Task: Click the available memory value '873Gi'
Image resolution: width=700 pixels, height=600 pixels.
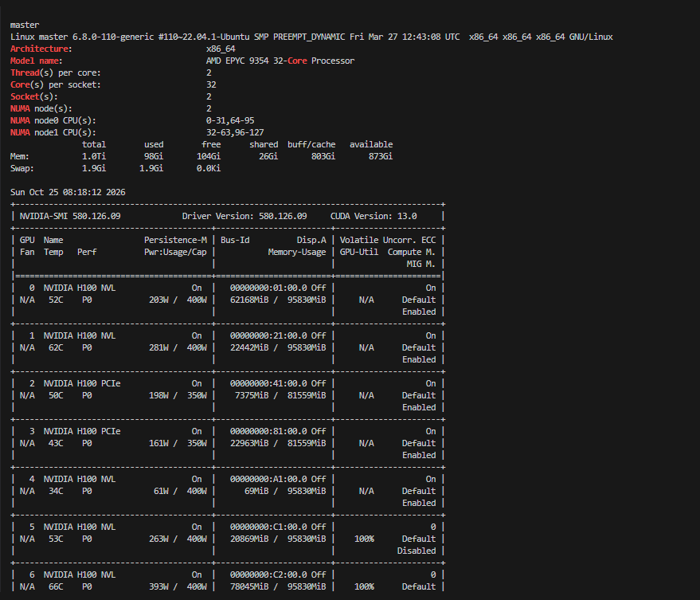Action: (x=381, y=156)
